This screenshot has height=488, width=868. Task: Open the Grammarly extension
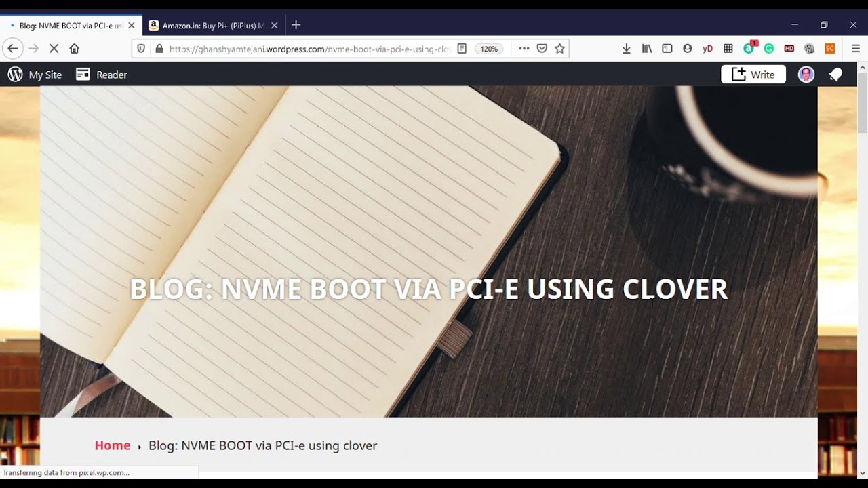pyautogui.click(x=769, y=49)
